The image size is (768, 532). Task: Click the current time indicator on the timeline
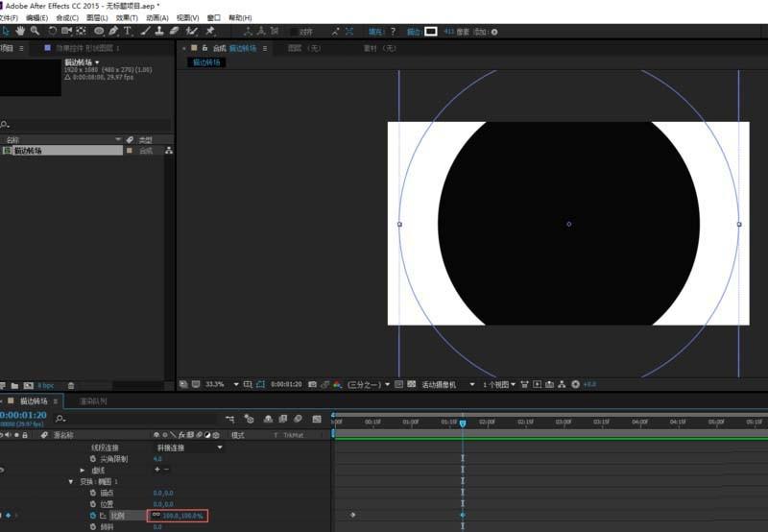click(x=463, y=423)
